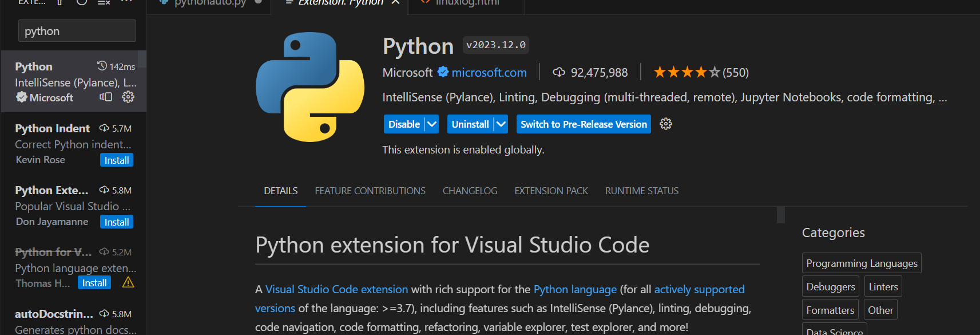This screenshot has height=335, width=980.
Task: Switch to the linuxlog.html tab
Action: pos(467,3)
